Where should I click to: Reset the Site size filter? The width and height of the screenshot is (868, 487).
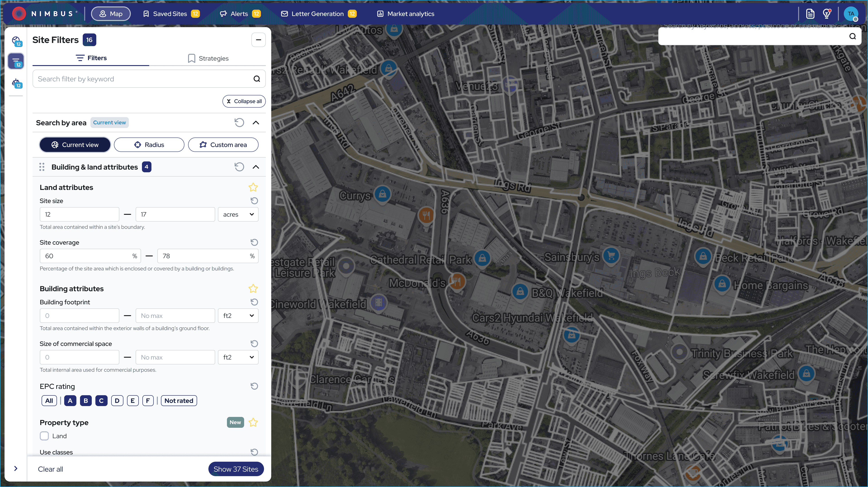coord(254,201)
